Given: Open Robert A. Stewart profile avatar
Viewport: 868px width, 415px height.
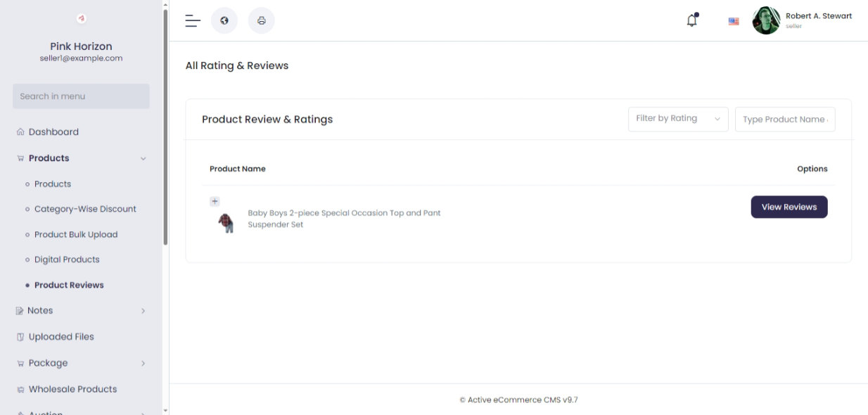Looking at the screenshot, I should [x=766, y=20].
